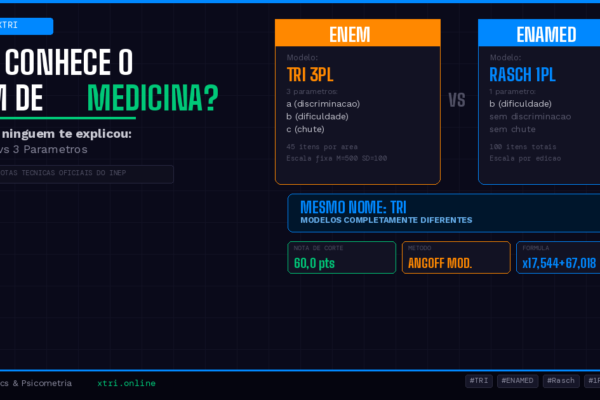The height and width of the screenshot is (400, 600).
Task: Click 'sem chute' in the ENAMED card
Action: point(512,129)
